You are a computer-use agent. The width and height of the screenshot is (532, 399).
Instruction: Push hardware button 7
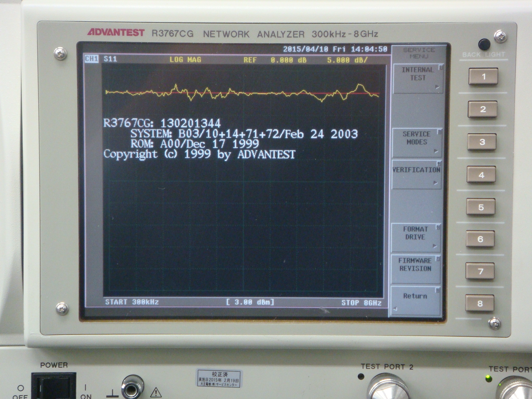[480, 271]
